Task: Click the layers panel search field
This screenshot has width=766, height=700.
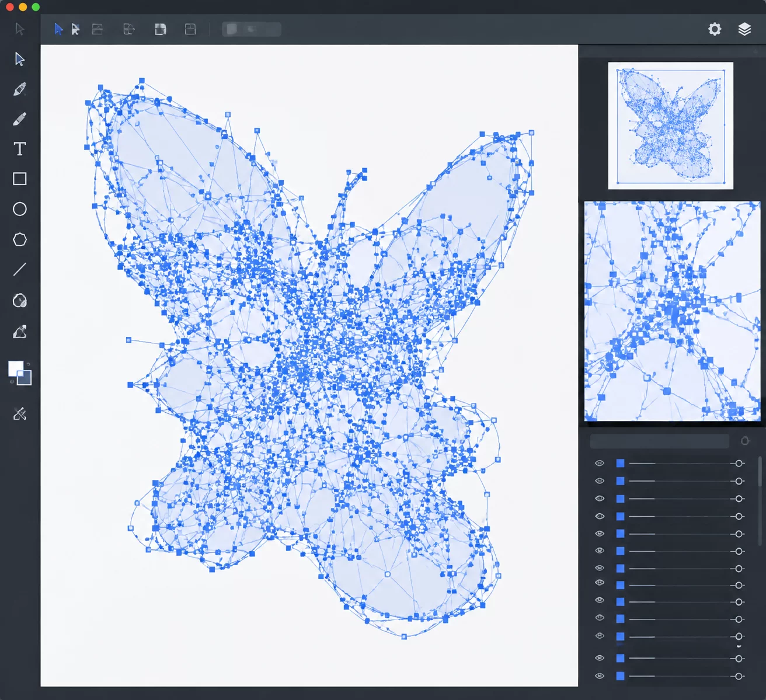Action: tap(660, 441)
